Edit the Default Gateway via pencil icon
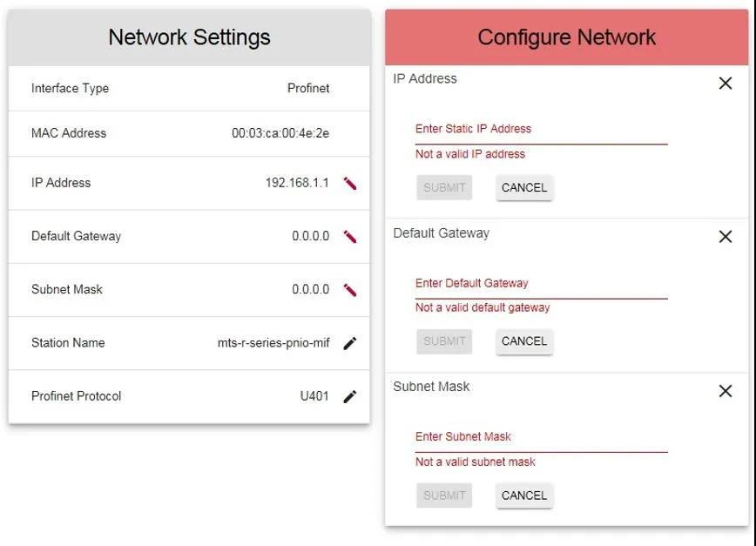This screenshot has width=756, height=546. [x=350, y=236]
